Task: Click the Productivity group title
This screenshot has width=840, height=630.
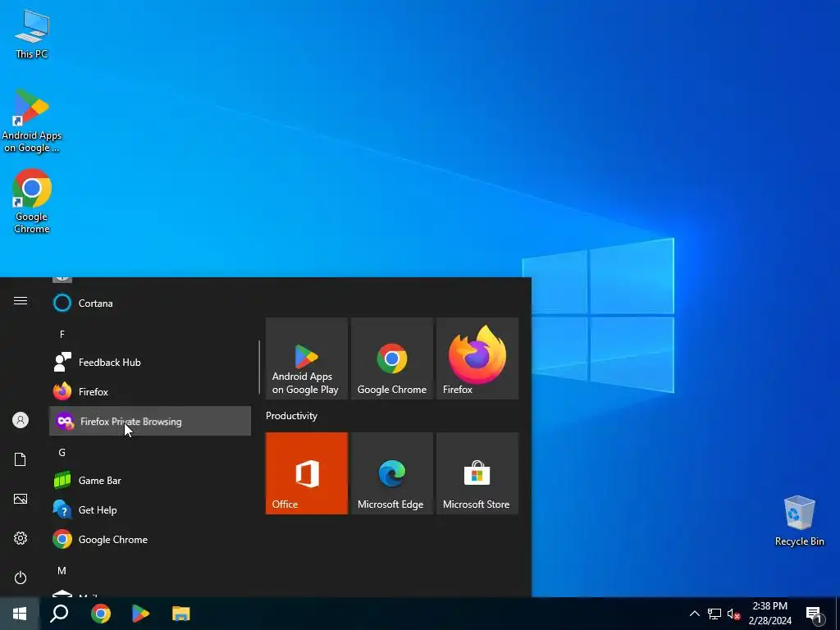Action: coord(291,416)
